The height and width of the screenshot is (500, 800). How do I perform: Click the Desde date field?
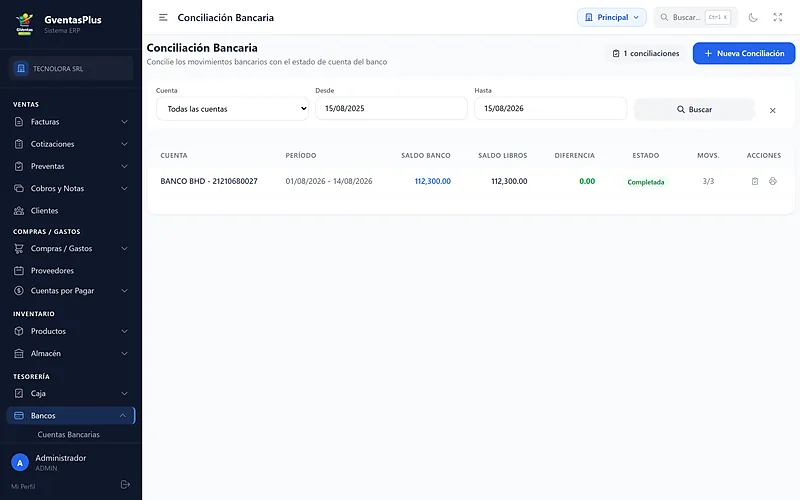391,108
